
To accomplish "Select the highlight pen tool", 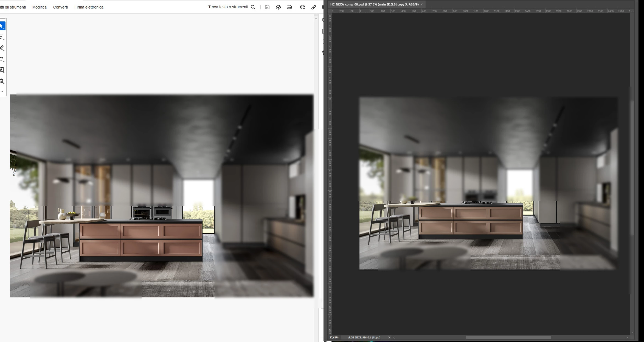I will click(2, 48).
